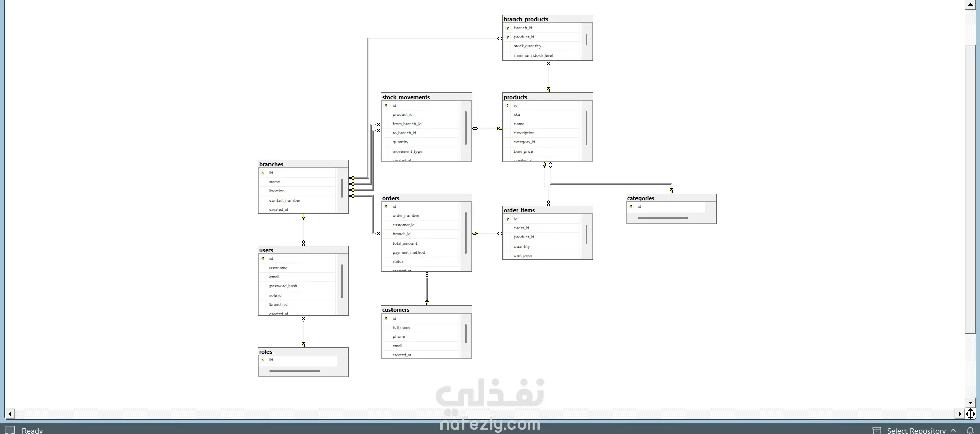Select the category_id column in products
Image resolution: width=980 pixels, height=434 pixels.
[x=542, y=142]
